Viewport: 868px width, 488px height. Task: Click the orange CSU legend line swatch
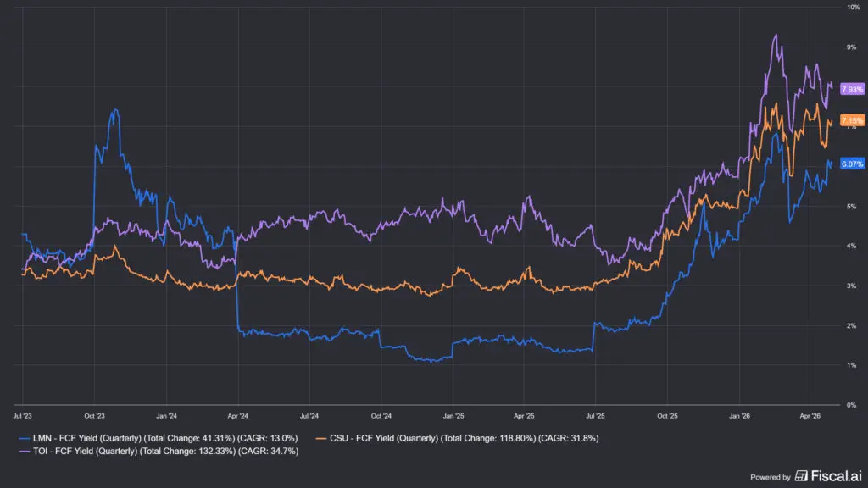click(321, 439)
